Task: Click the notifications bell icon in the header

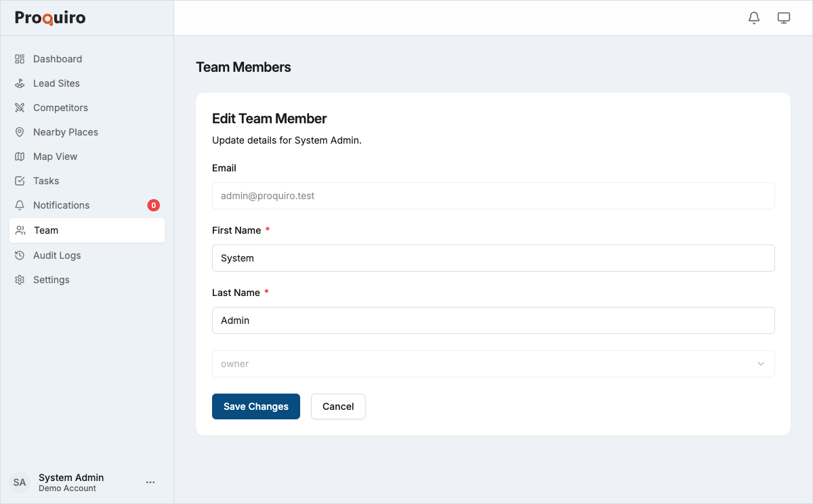Action: [753, 18]
